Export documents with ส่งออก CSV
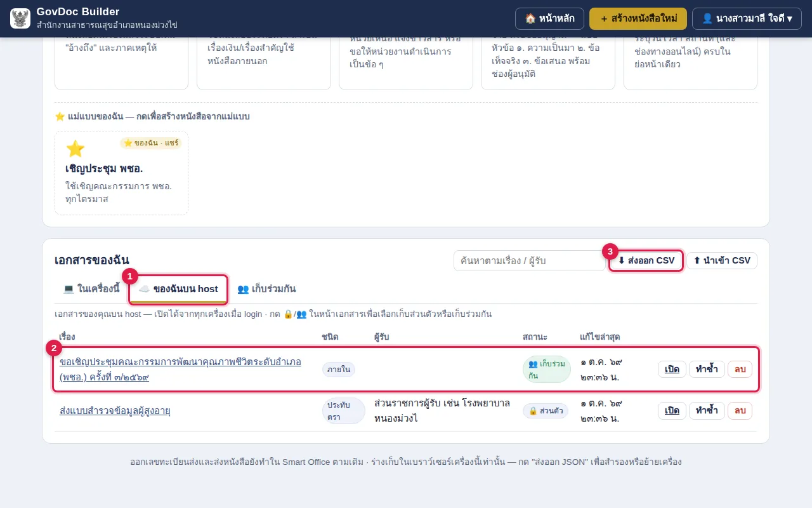This screenshot has height=508, width=812. coord(646,260)
